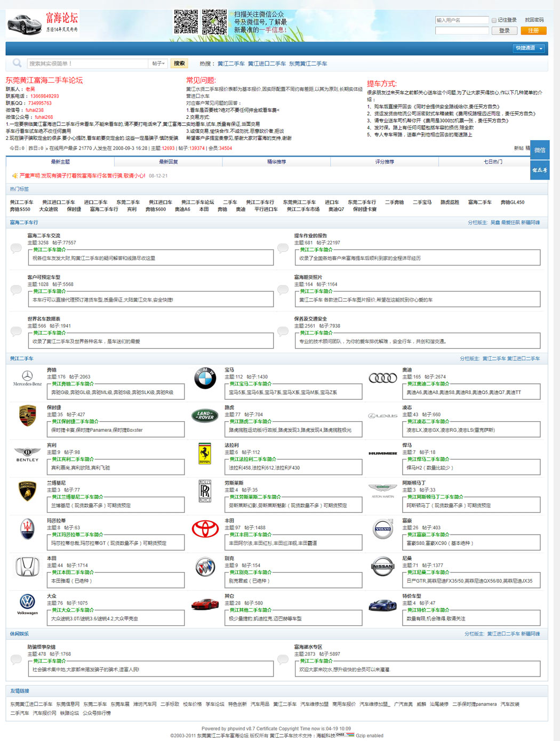Open the 找回密码 link
The height and width of the screenshot is (741, 560).
[x=534, y=20]
